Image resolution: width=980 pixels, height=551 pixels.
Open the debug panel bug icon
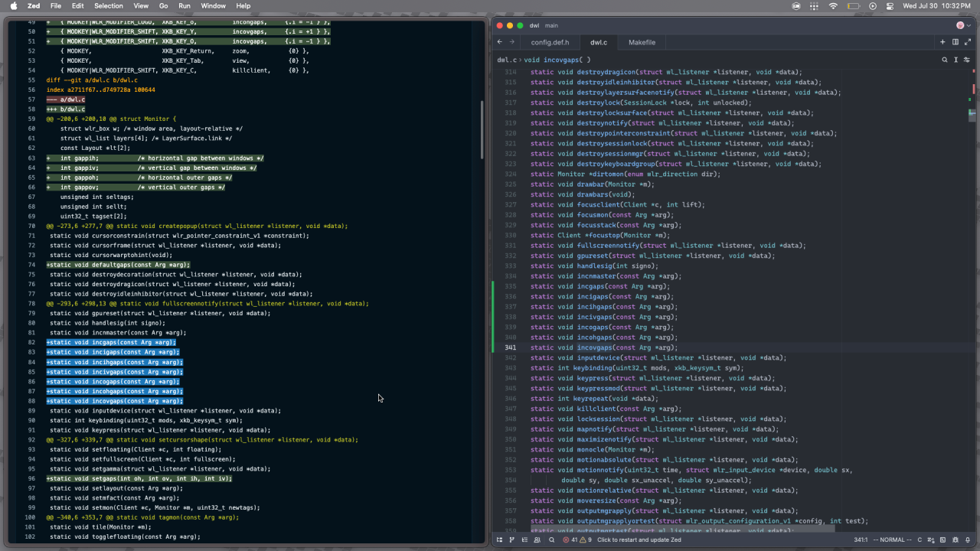coord(955,540)
